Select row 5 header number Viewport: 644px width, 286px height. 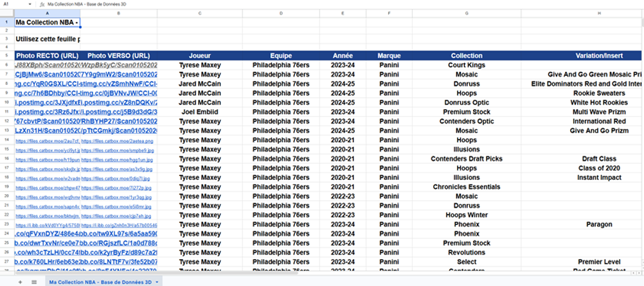pyautogui.click(x=7, y=55)
